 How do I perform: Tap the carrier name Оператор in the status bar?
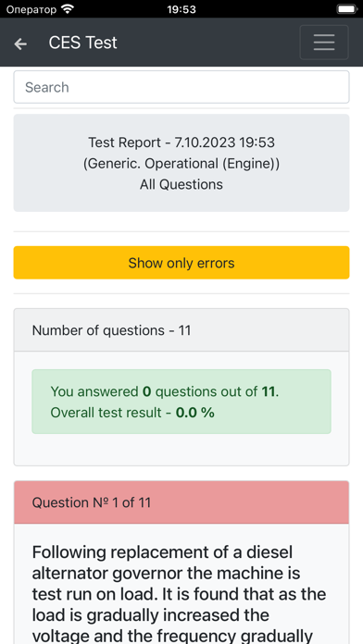tap(31, 9)
